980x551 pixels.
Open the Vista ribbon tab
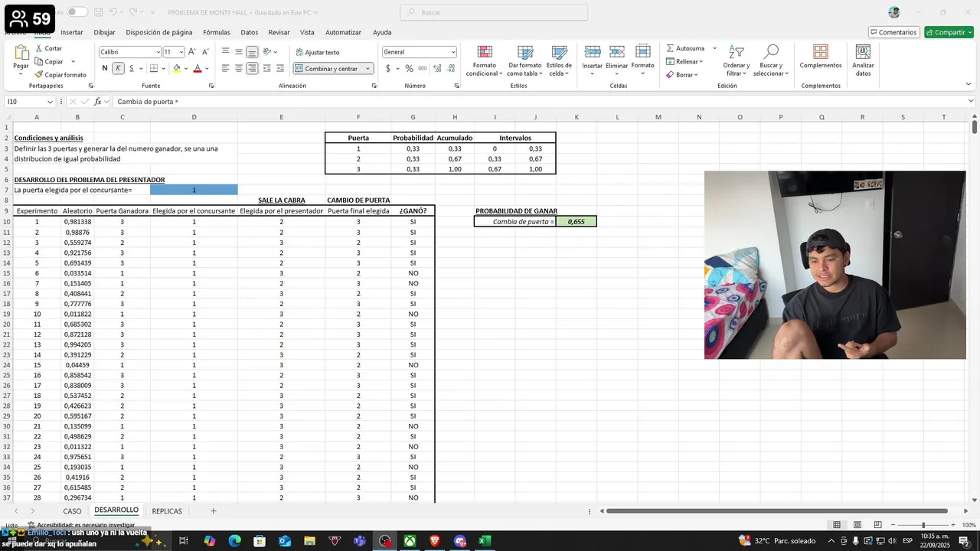coord(307,32)
